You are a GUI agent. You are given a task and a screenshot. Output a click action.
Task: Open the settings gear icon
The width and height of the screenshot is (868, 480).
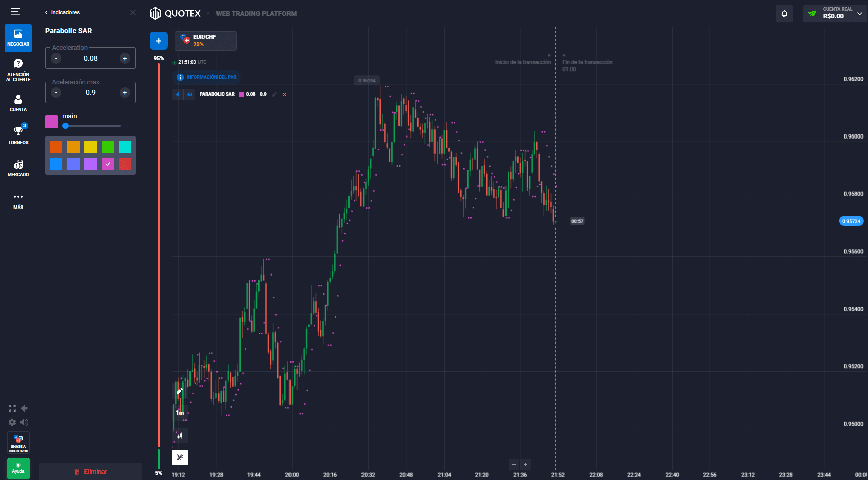point(12,422)
